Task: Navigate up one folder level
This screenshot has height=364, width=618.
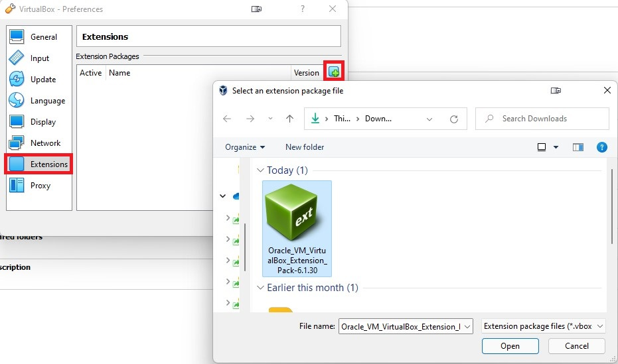Action: [289, 119]
